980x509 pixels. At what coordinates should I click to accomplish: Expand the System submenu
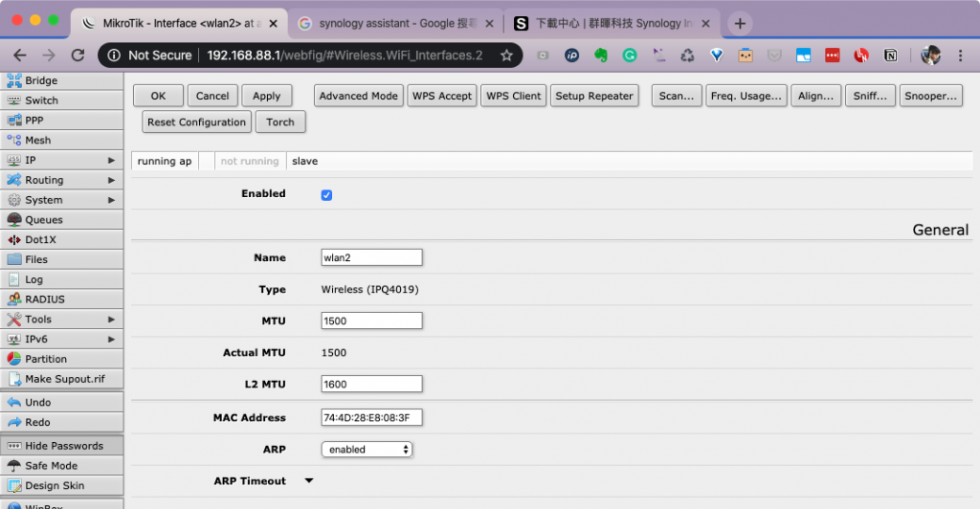point(111,200)
